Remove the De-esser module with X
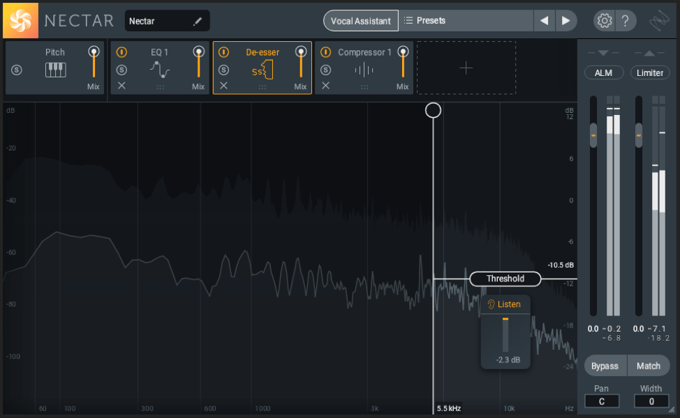Viewport: 680px width, 418px height. pos(223,86)
